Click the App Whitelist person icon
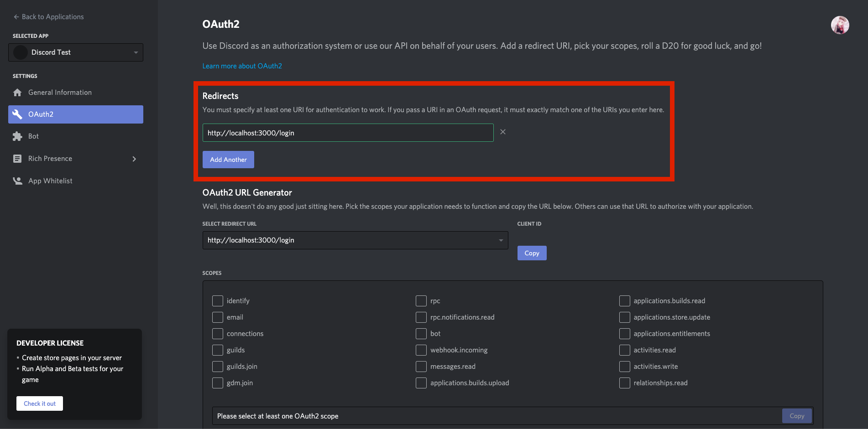The height and width of the screenshot is (429, 868). pyautogui.click(x=17, y=181)
